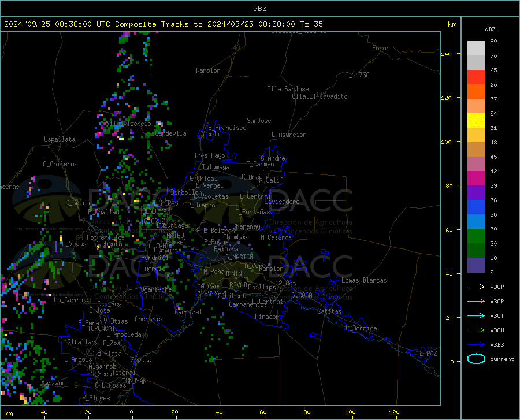The height and width of the screenshot is (420, 520).
Task: Click the 'Clla.SanJose' map label
Action: 288,89
